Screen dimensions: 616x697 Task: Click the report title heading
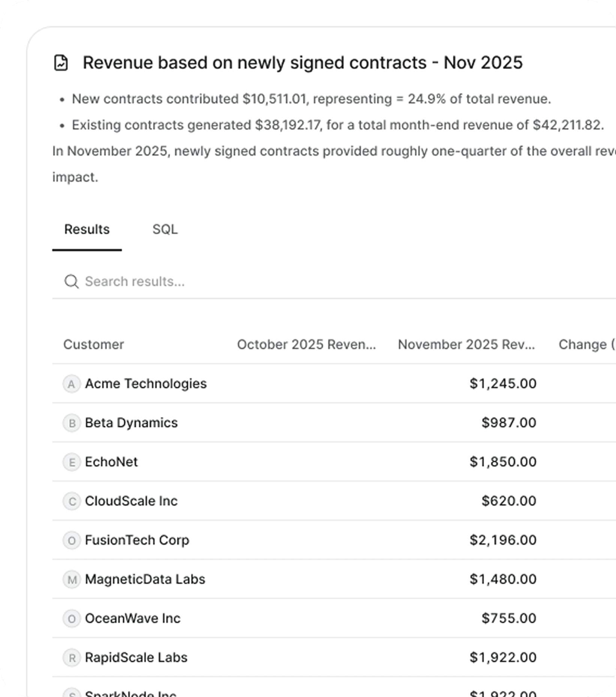click(x=302, y=63)
